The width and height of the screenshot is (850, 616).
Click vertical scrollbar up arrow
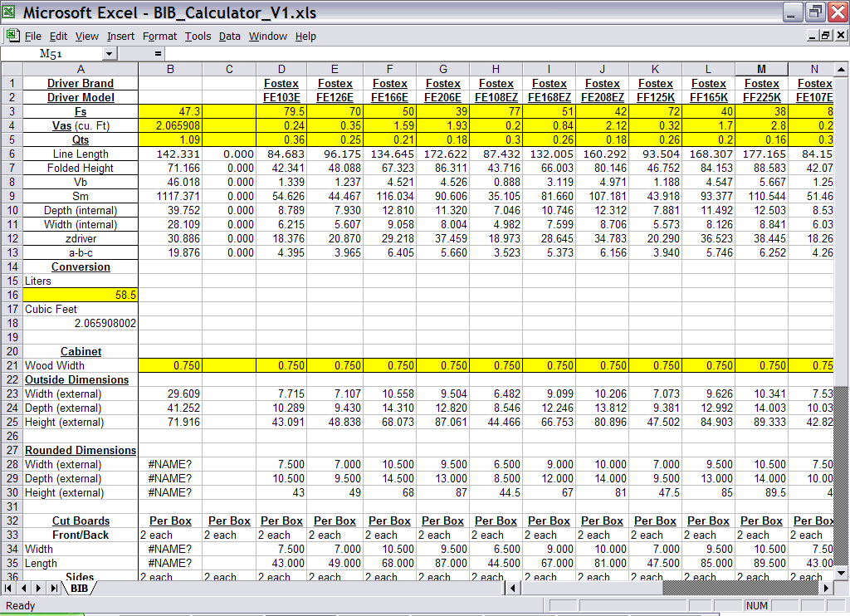click(841, 70)
